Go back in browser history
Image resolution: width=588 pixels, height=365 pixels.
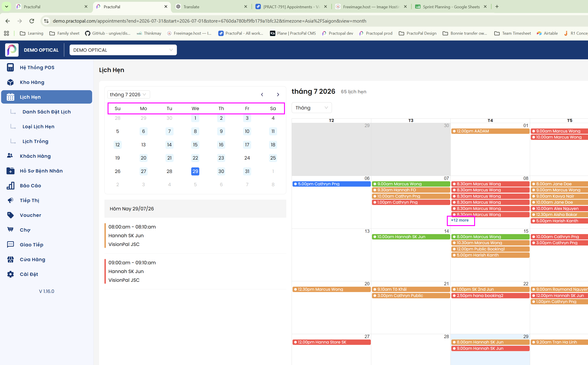click(x=8, y=21)
